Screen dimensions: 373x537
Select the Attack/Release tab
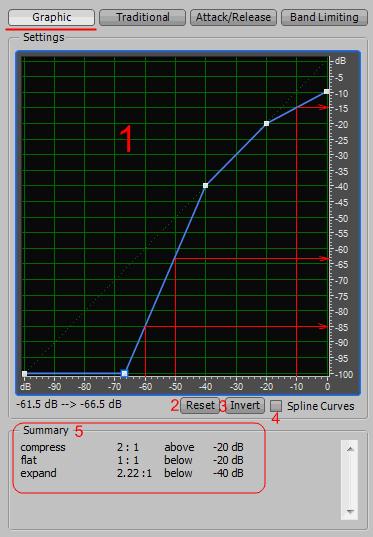point(233,17)
